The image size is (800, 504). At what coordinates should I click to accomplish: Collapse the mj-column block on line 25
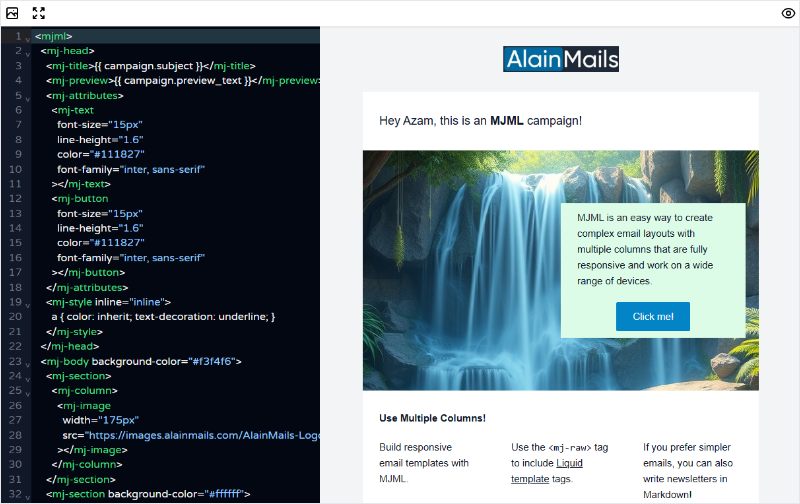coord(28,391)
